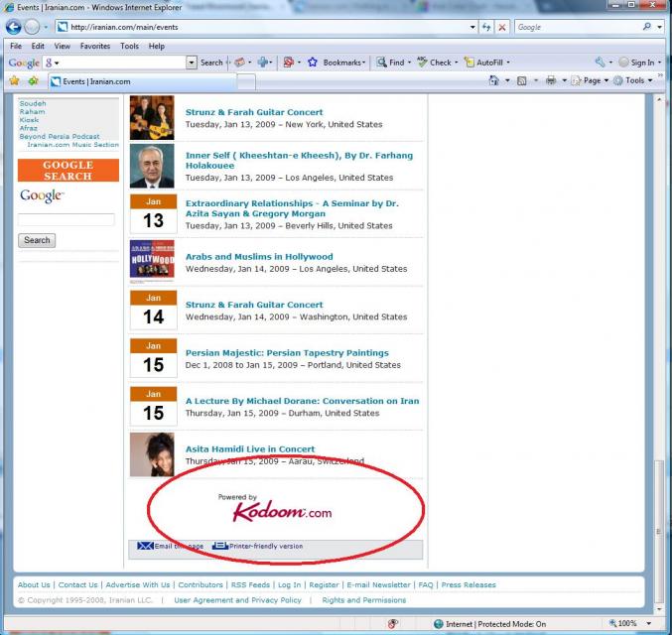Open the Help menu

(157, 46)
